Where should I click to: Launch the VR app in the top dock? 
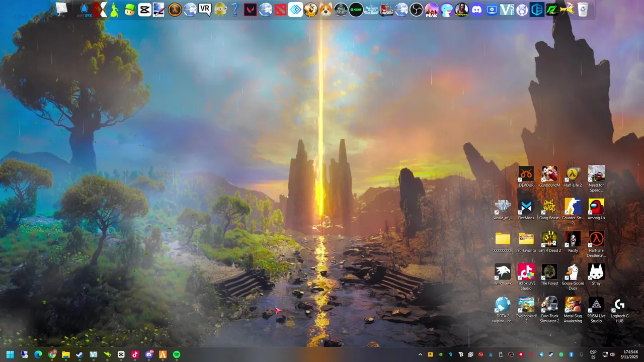[205, 9]
